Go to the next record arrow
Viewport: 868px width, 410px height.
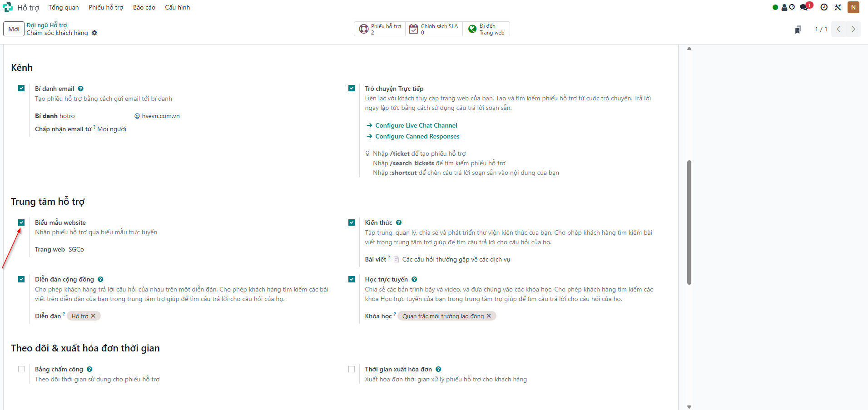853,29
